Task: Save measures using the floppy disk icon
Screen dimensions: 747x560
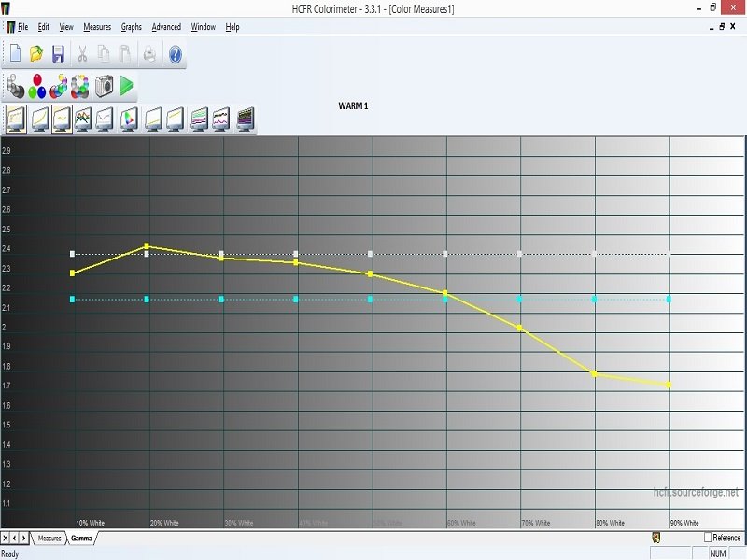Action: click(60, 53)
